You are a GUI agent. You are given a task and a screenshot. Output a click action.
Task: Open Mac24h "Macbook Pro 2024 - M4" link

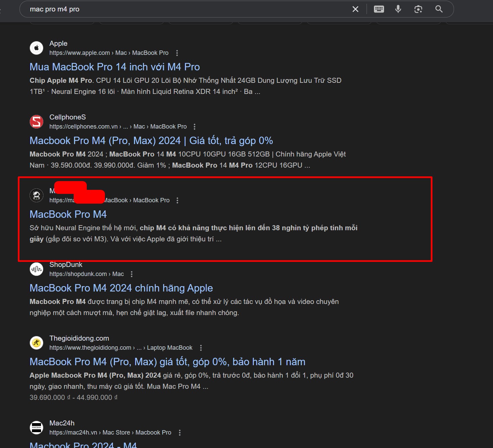pyautogui.click(x=83, y=445)
